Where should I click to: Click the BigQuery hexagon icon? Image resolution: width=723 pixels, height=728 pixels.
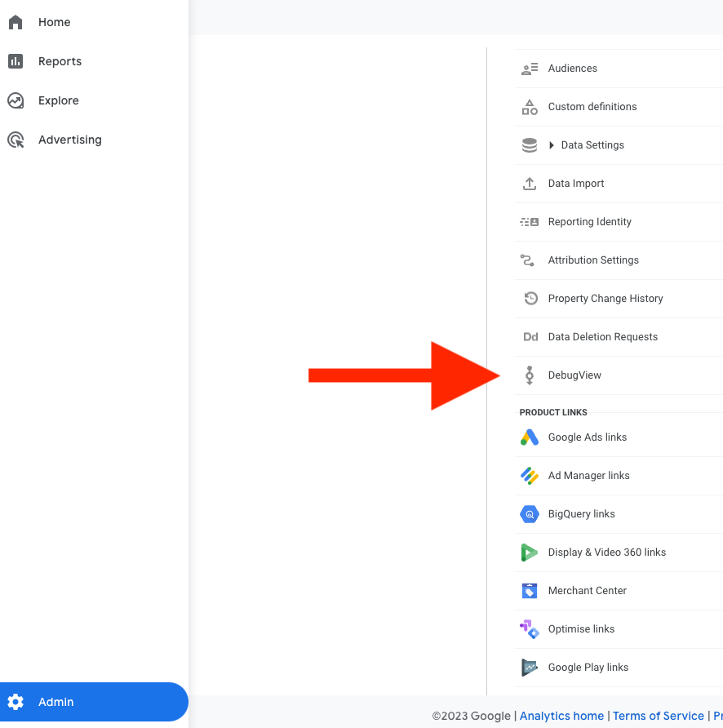[530, 514]
